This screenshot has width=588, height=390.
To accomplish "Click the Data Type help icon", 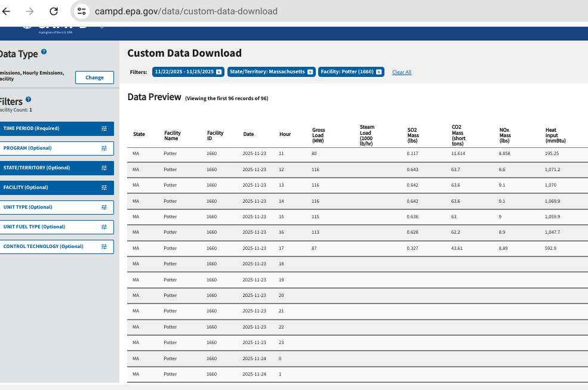I will [x=44, y=52].
